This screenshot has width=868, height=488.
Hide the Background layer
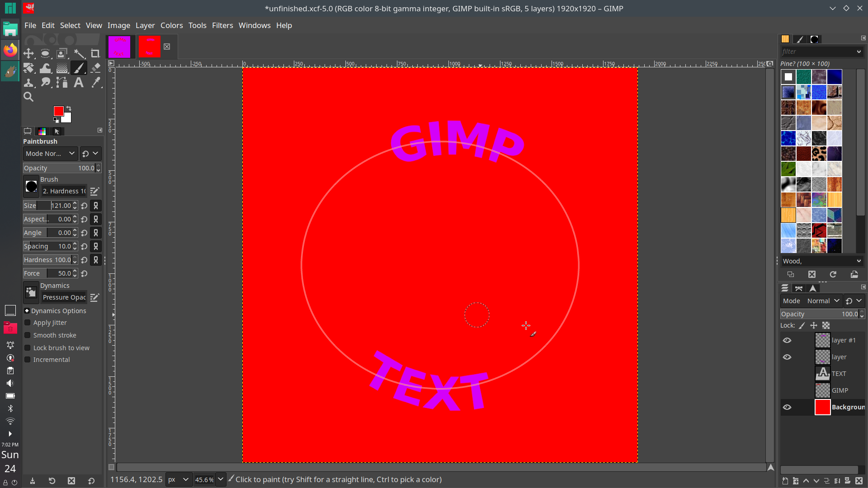(x=787, y=407)
